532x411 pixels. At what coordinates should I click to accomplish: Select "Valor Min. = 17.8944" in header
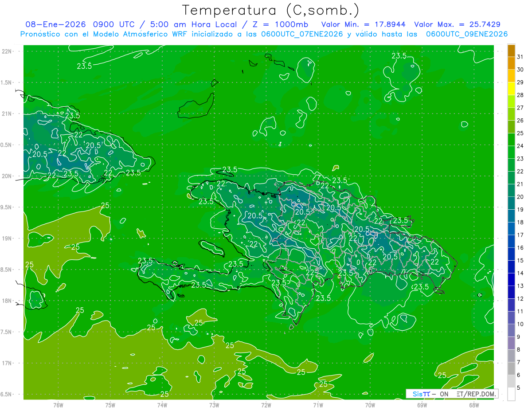pos(364,24)
